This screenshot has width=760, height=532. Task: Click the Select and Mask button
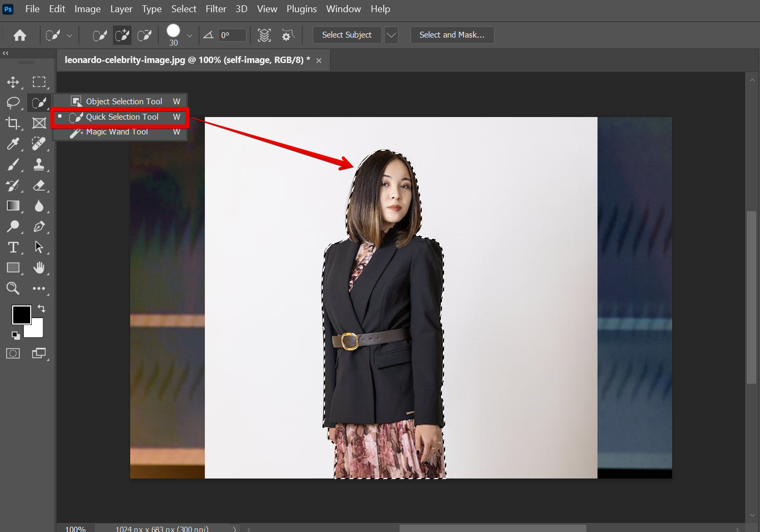tap(451, 35)
